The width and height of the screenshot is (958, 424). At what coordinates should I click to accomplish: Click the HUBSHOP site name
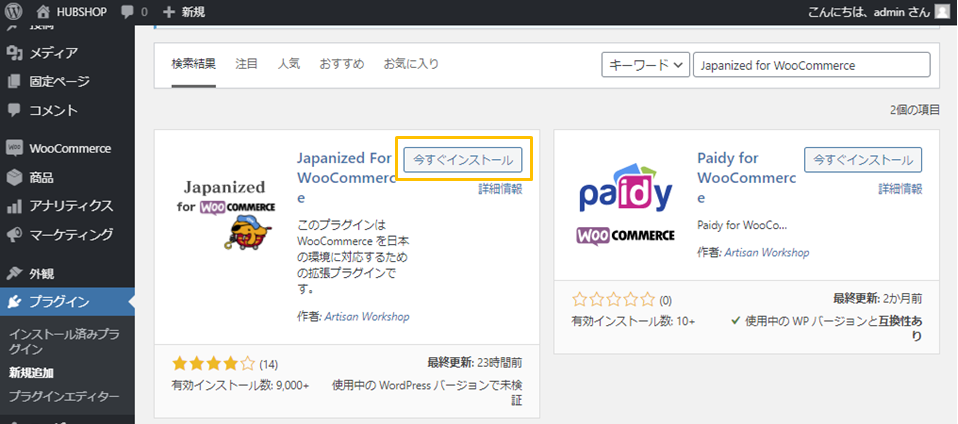80,12
